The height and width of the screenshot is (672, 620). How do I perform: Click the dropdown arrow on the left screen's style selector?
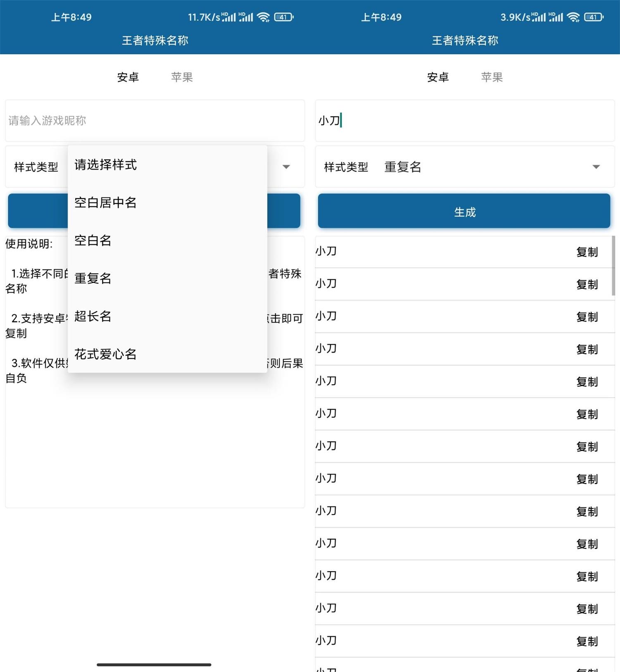pos(286,167)
